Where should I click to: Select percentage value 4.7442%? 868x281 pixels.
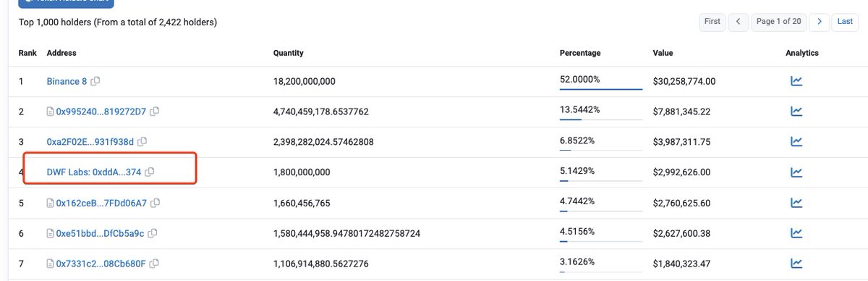tap(577, 201)
